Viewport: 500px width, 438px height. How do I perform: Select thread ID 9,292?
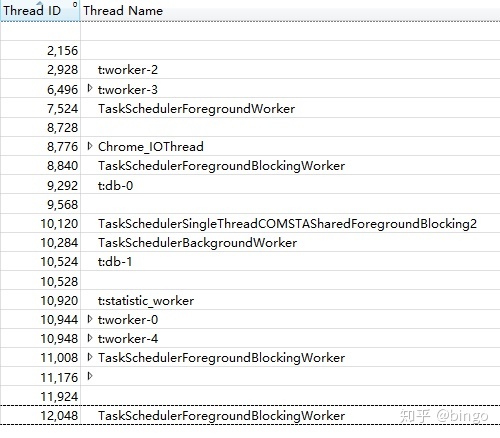point(62,185)
